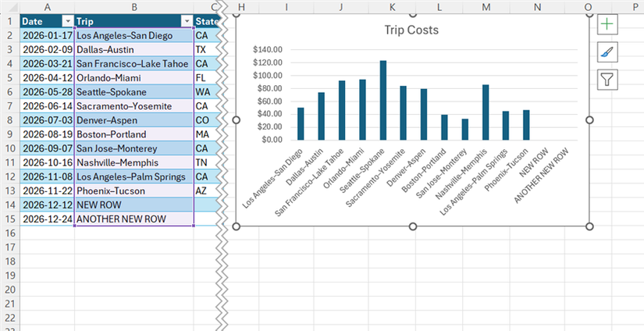Select column N header

538,6
